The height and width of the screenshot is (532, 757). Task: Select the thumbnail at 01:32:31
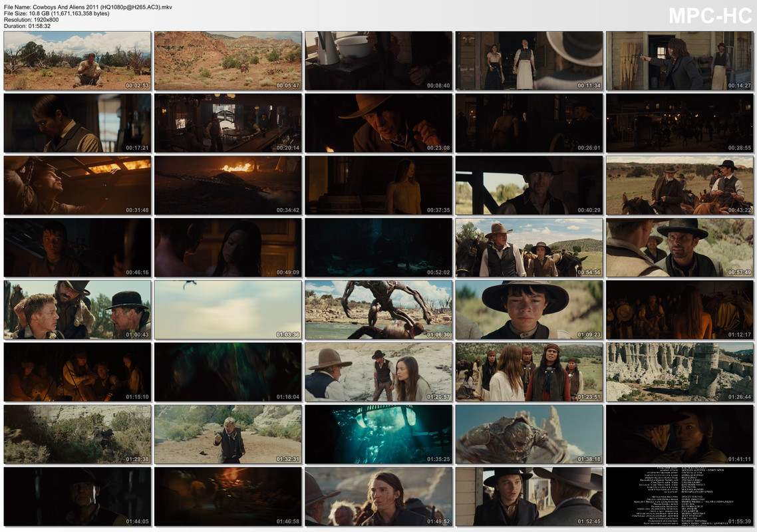[228, 434]
